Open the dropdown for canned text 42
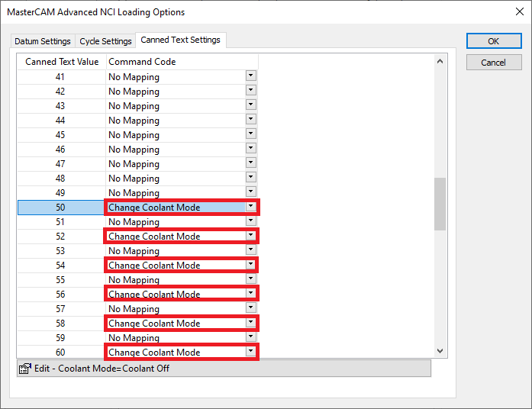This screenshot has height=409, width=532. pyautogui.click(x=250, y=90)
